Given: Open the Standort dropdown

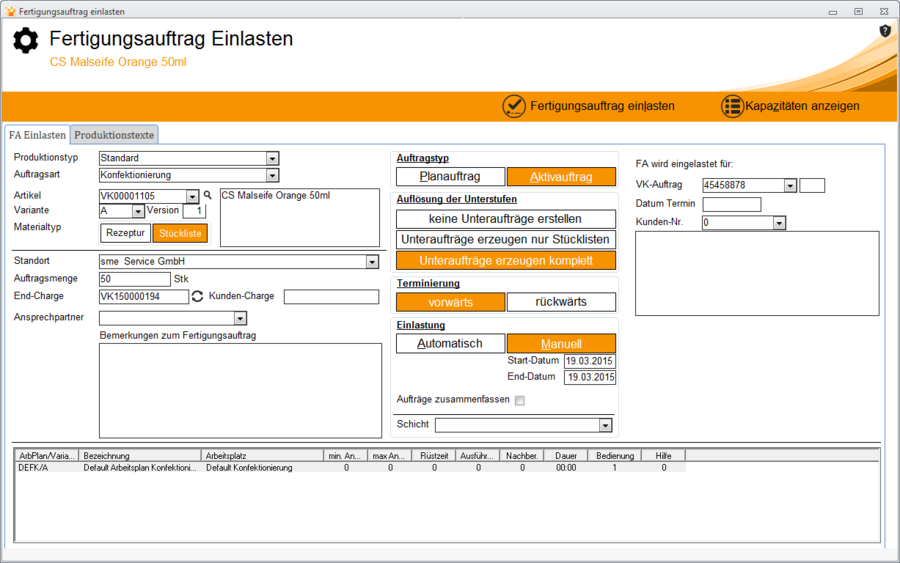Looking at the screenshot, I should (x=373, y=262).
